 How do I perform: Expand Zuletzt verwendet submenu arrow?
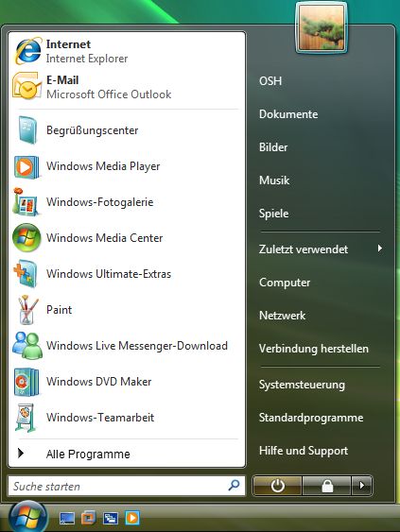[x=379, y=249]
